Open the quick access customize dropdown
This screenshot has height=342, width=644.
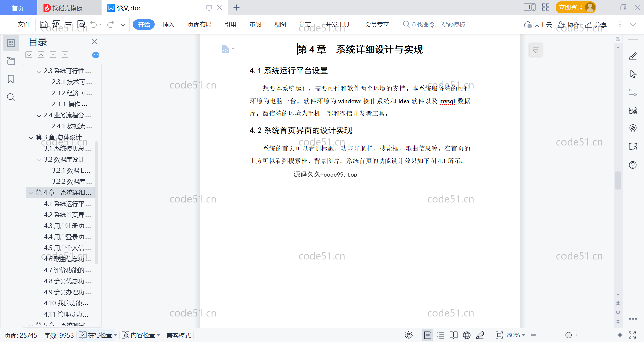(123, 24)
